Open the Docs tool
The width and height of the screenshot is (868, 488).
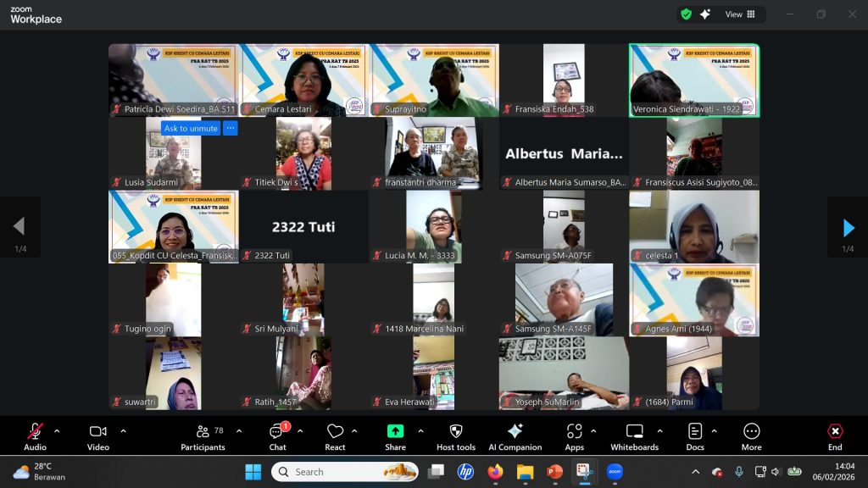point(695,436)
